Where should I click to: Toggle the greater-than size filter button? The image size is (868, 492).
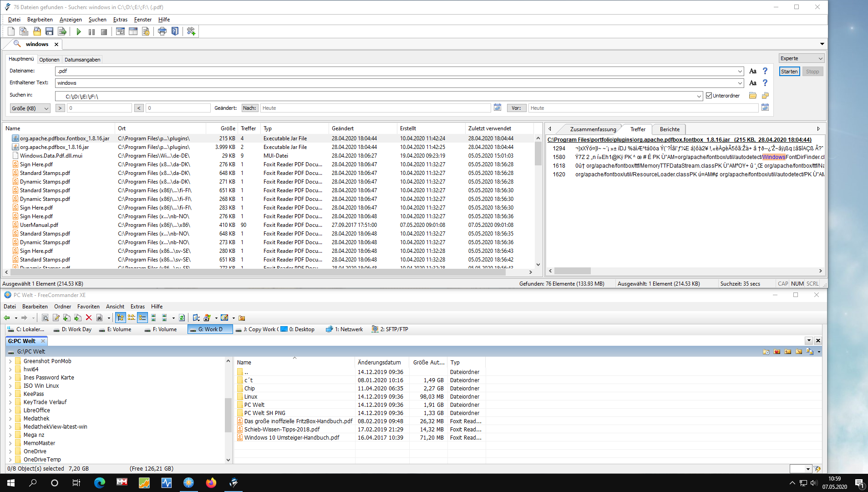click(60, 108)
